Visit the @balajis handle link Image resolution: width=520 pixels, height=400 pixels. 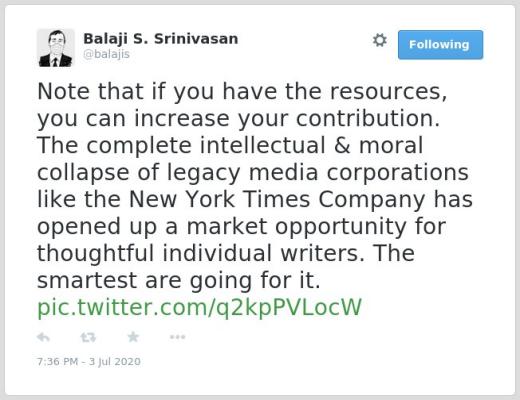click(x=106, y=54)
